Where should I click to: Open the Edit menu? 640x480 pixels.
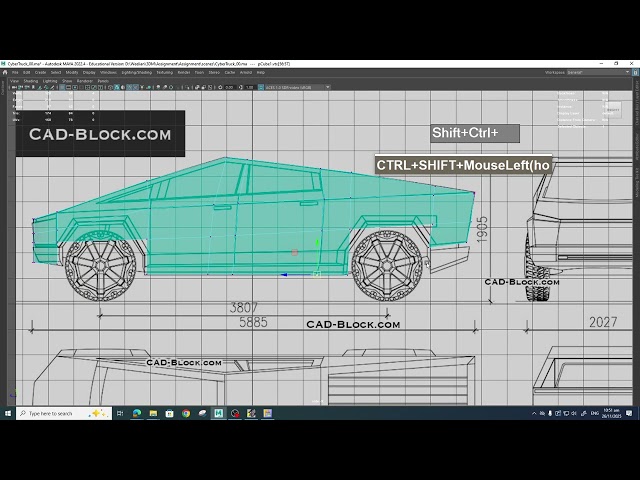(x=27, y=72)
